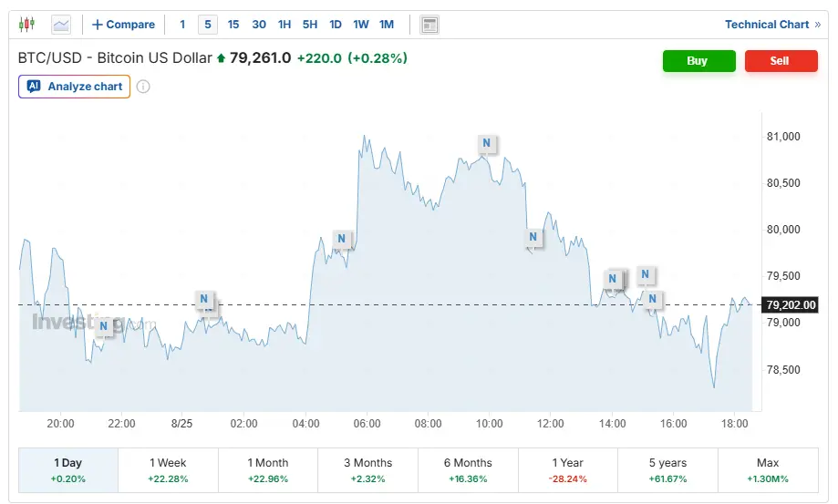Switch to 1 Week range tab
Viewport: 838px width, 504px height.
click(x=168, y=470)
